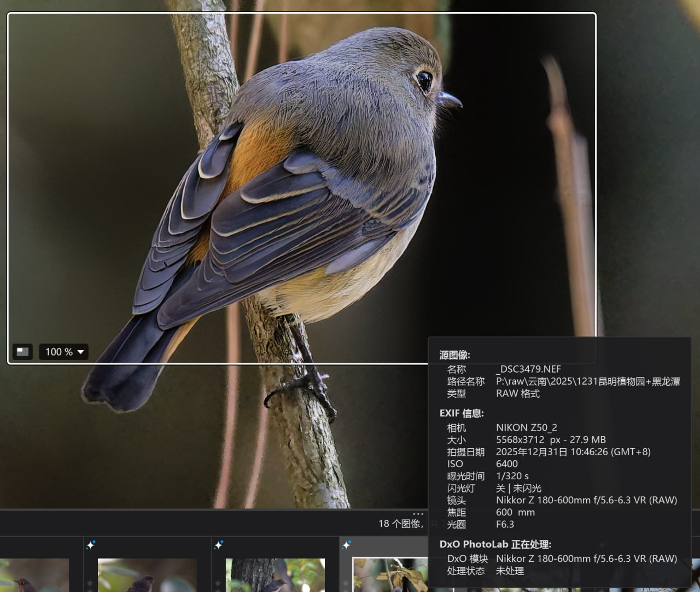The image size is (700, 592).
Task: Set star rating on green foliage bird thumbnail
Action: point(90,583)
